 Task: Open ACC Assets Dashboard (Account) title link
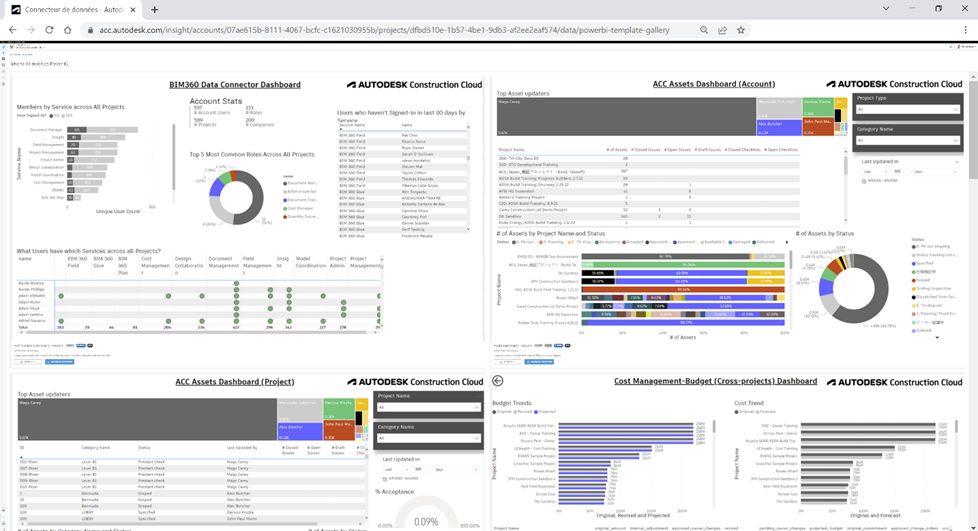tap(714, 84)
